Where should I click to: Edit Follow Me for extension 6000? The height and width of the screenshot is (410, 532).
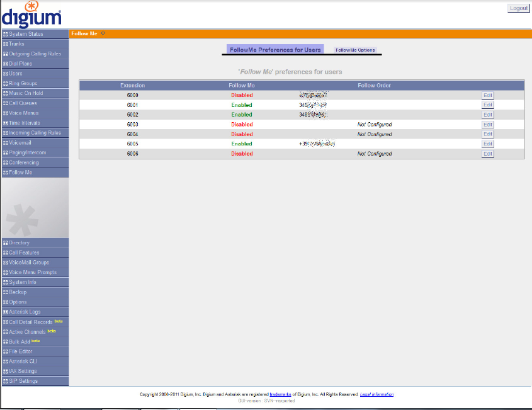487,95
